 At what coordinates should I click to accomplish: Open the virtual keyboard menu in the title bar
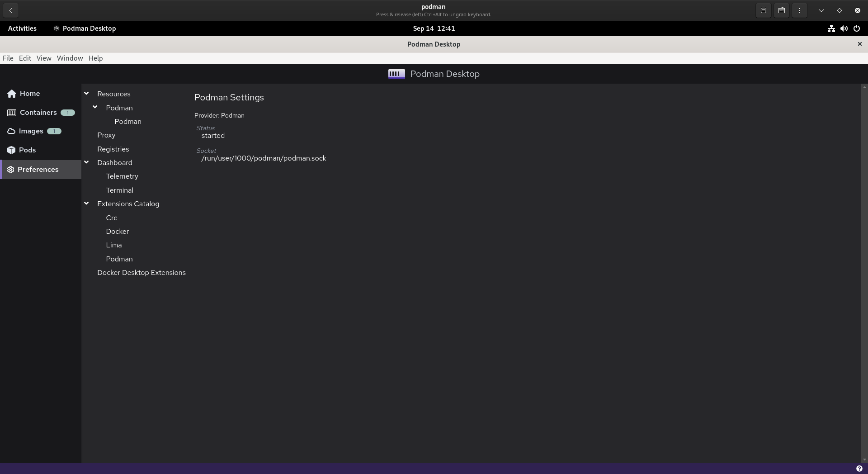tap(781, 10)
